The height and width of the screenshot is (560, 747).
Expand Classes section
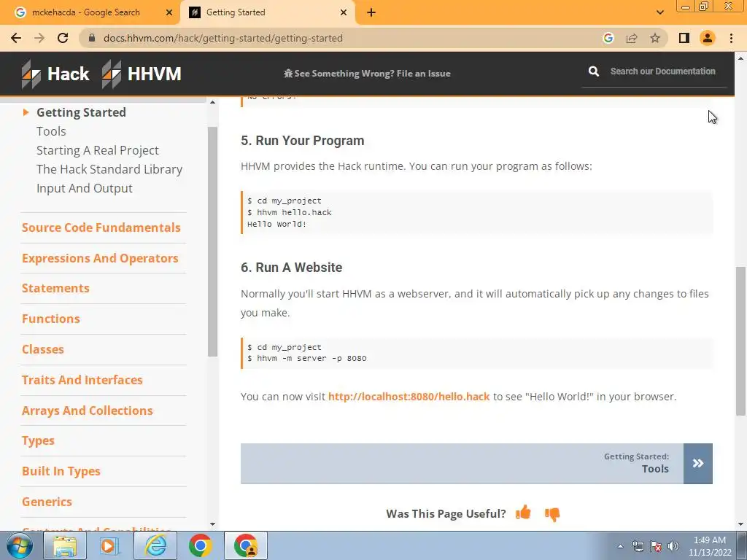pyautogui.click(x=43, y=349)
